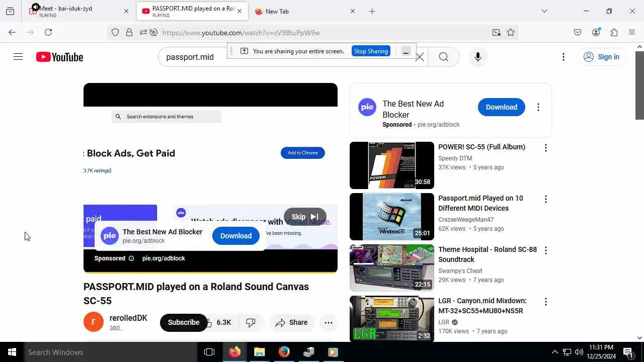Open the Firefox account icon
This screenshot has width=644, height=362.
[596, 32]
